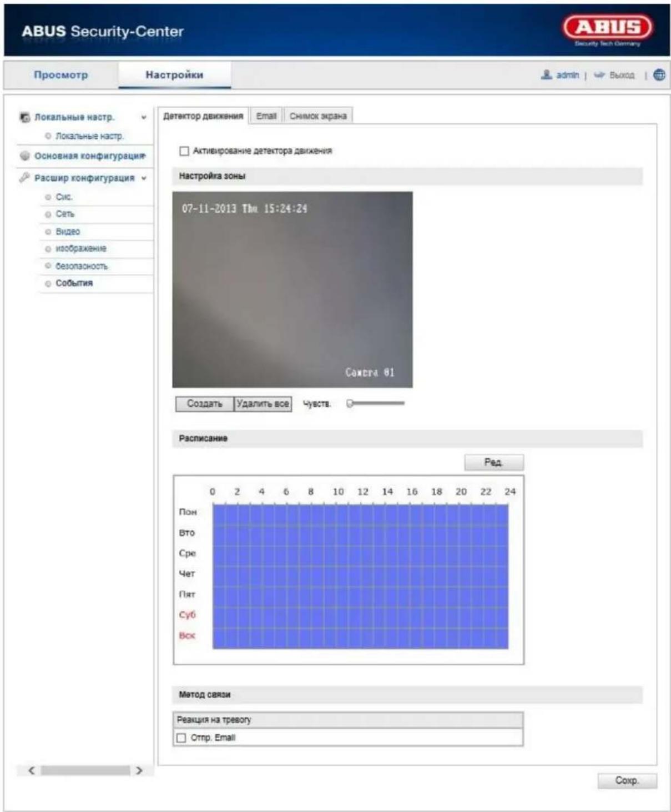This screenshot has width=671, height=812.
Task: Click the Метод связи section header
Action: coord(407,694)
